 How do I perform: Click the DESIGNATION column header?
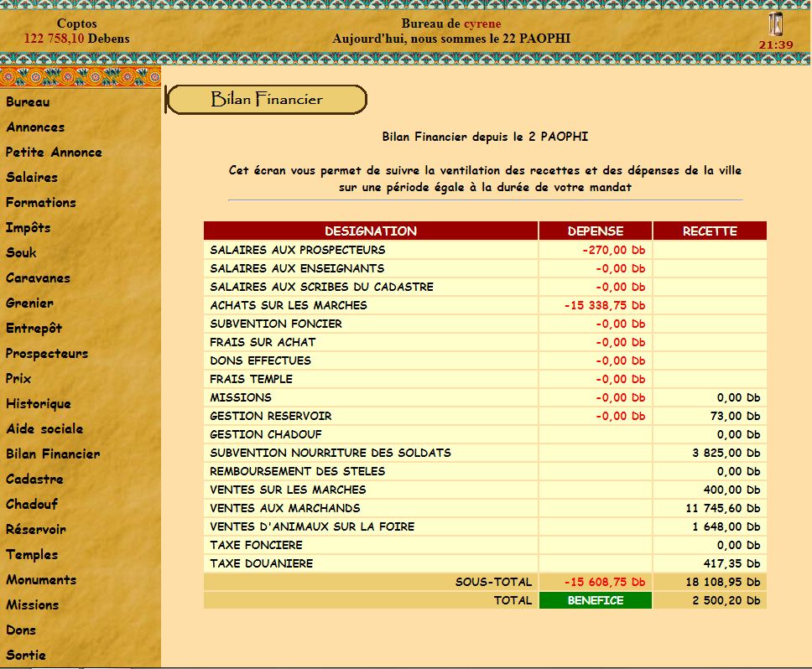point(371,231)
